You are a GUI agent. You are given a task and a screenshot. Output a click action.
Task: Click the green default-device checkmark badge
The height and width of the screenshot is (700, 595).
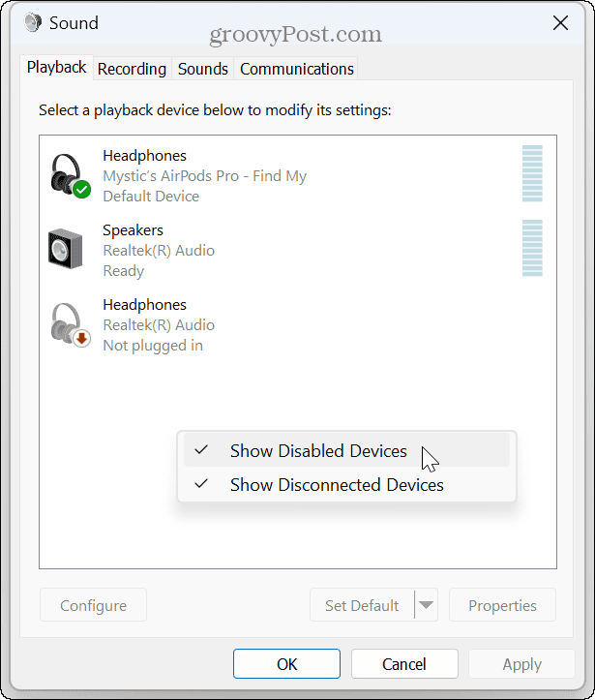[x=82, y=190]
